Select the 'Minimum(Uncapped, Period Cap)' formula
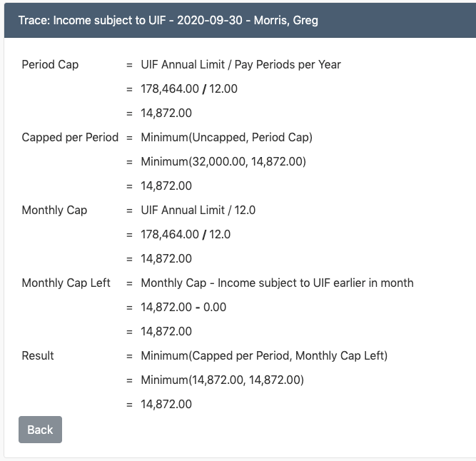Screen dimensions: 476x461 [226, 137]
